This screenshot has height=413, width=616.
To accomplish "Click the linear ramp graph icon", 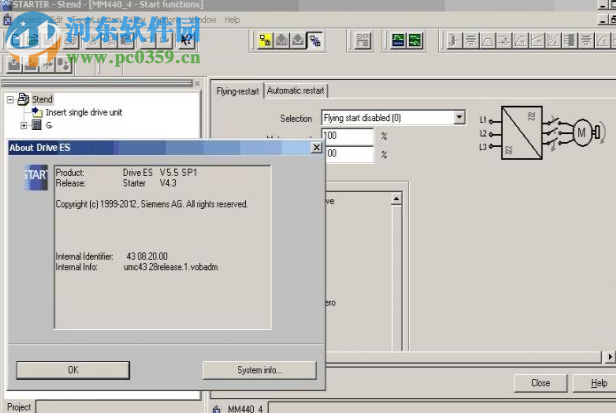I will pyautogui.click(x=537, y=40).
